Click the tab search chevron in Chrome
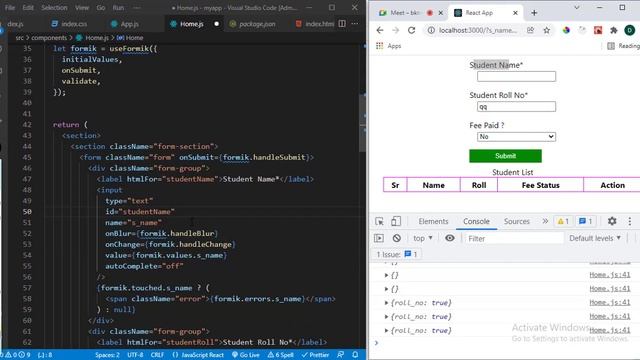640x360 pixels. pos(577,7)
